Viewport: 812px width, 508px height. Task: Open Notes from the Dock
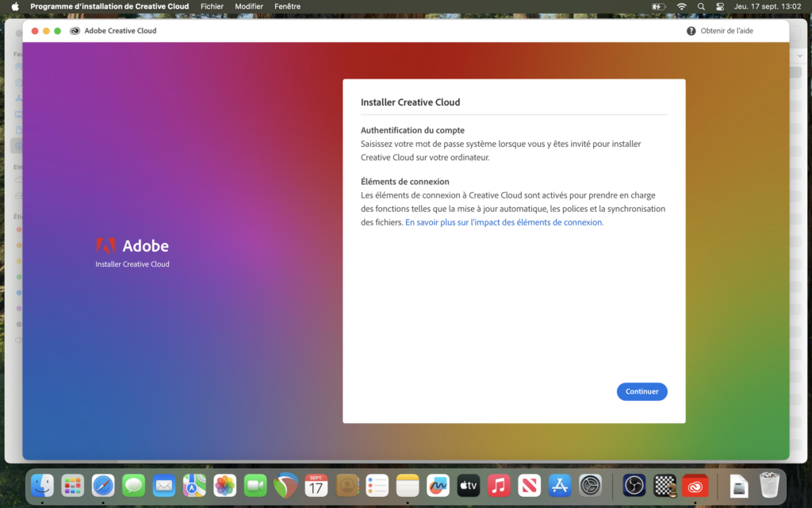click(x=408, y=486)
